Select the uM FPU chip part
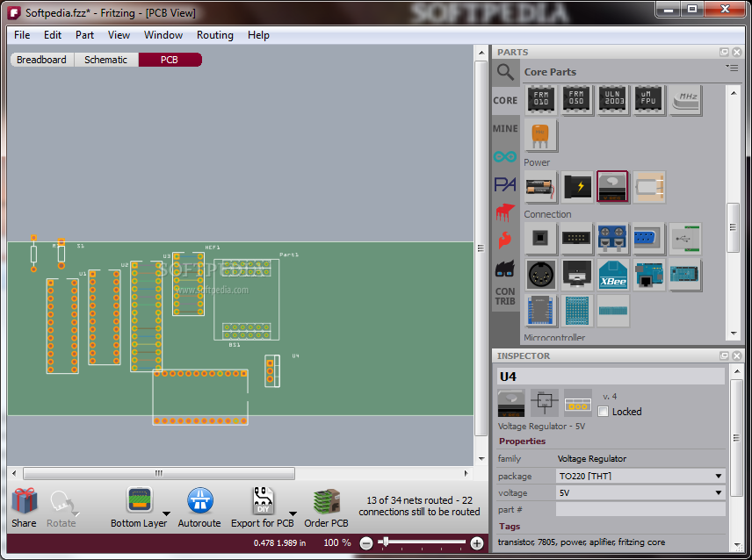Image resolution: width=752 pixels, height=560 pixels. pos(648,100)
